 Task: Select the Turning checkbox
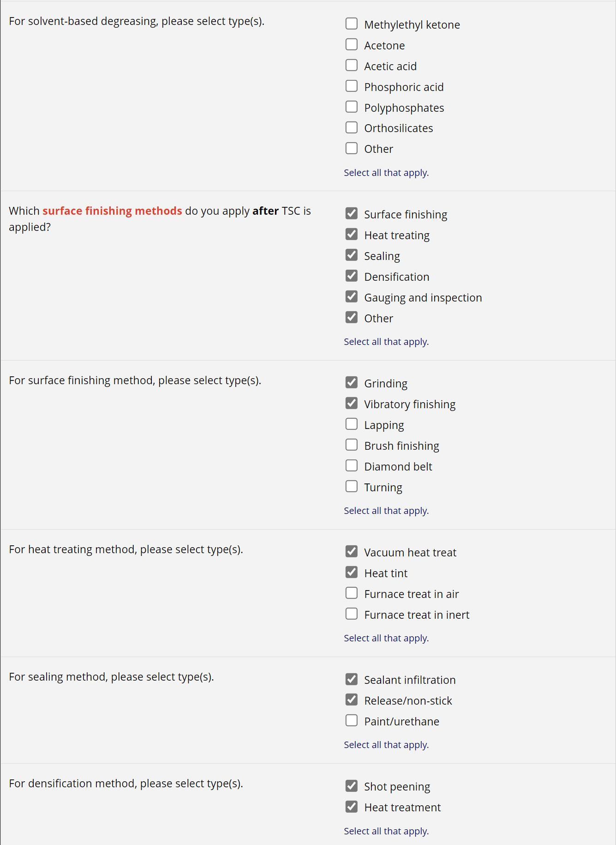[x=352, y=487]
